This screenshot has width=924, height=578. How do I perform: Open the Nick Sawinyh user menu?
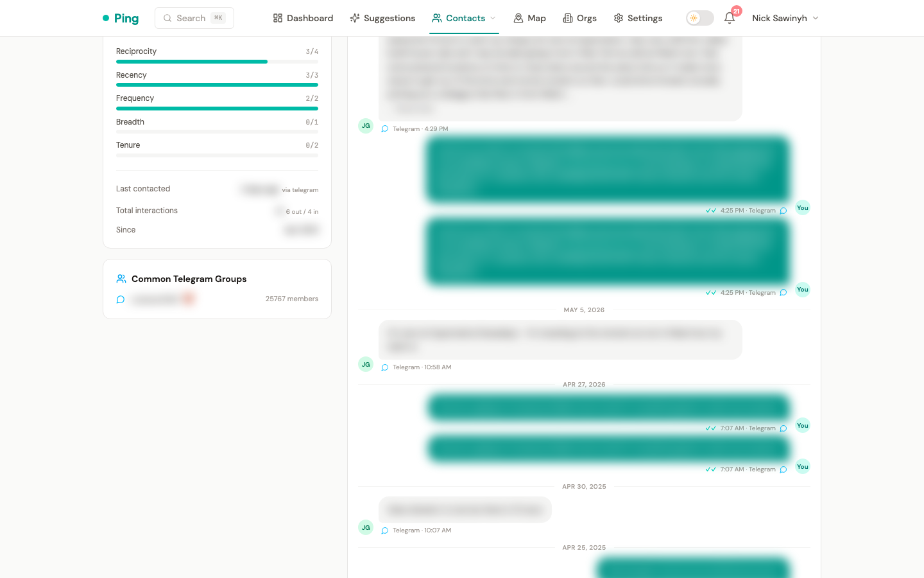click(x=785, y=18)
